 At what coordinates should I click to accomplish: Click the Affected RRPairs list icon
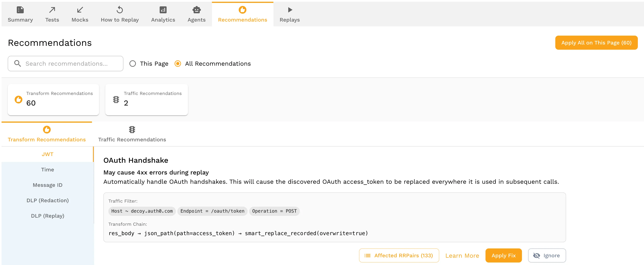point(368,255)
